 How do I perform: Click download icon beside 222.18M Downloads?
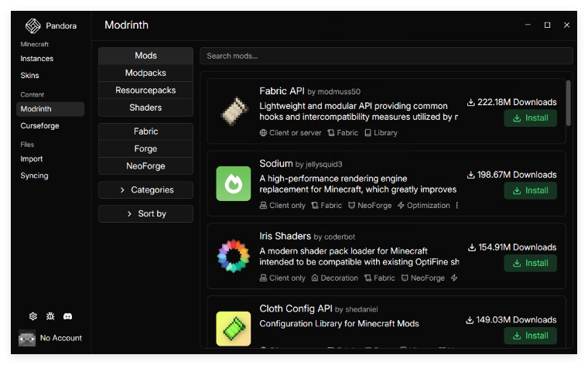[471, 102]
